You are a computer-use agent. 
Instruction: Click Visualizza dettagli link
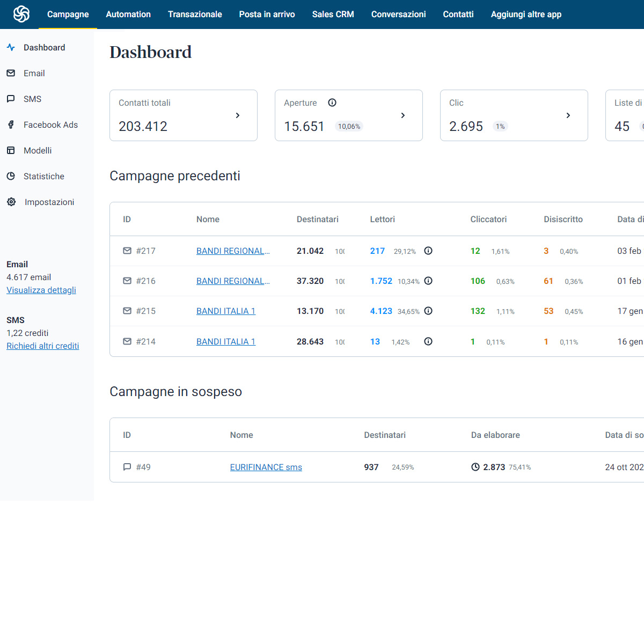41,290
